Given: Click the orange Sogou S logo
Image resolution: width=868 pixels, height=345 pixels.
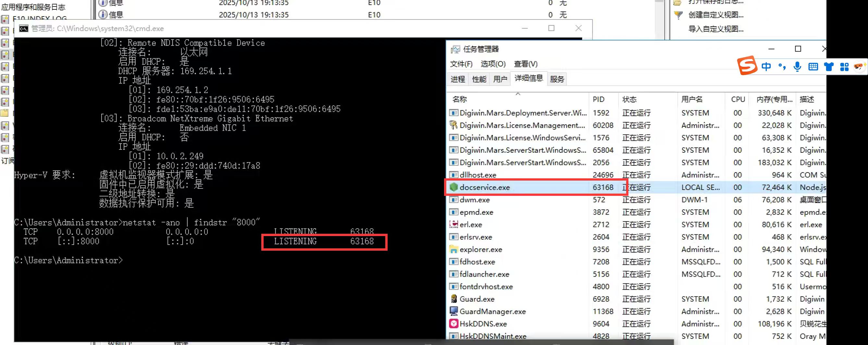Looking at the screenshot, I should [x=747, y=65].
